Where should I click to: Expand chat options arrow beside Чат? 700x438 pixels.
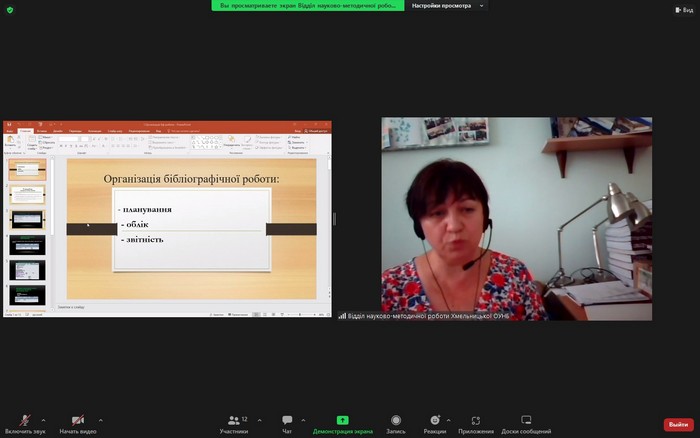coord(301,420)
